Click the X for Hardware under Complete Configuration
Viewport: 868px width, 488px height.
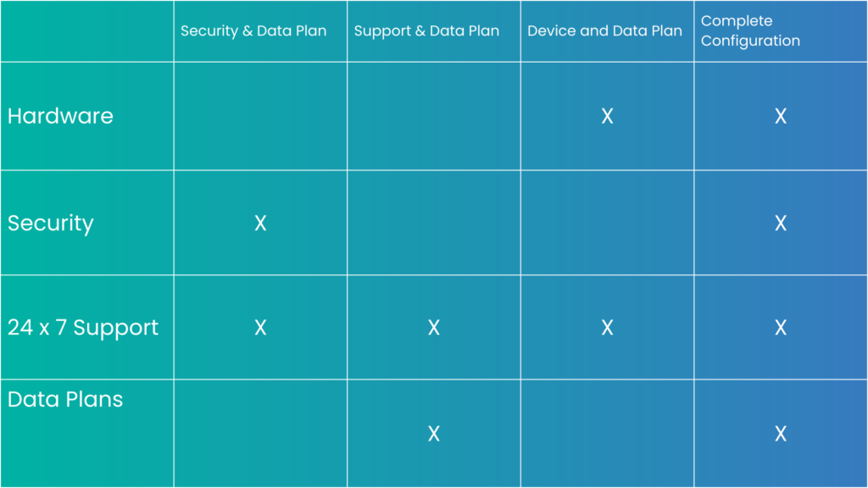pyautogui.click(x=781, y=116)
